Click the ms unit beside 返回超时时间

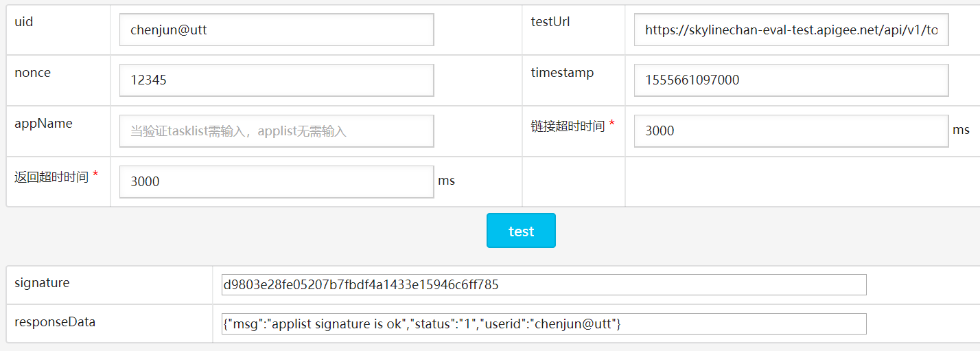point(447,181)
